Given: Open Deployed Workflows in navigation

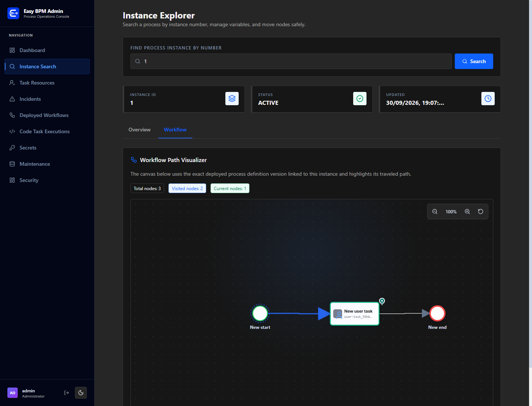Looking at the screenshot, I should pos(47,115).
